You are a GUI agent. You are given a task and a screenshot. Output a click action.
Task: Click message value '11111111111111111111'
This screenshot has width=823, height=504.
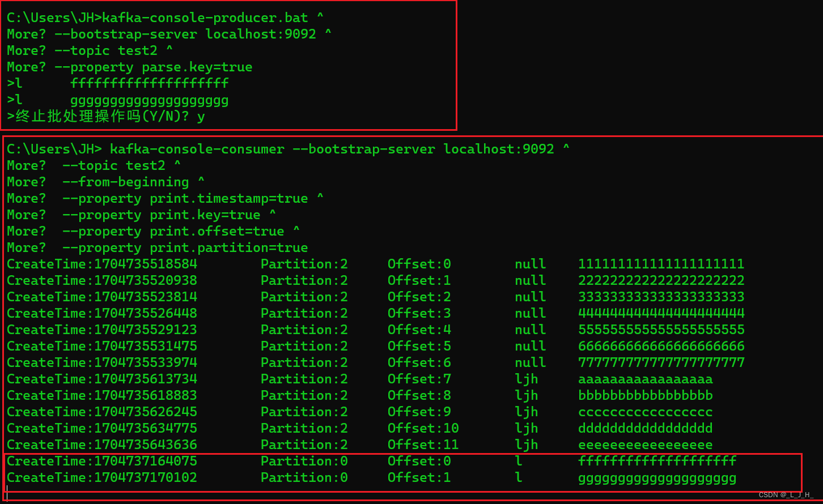[661, 264]
